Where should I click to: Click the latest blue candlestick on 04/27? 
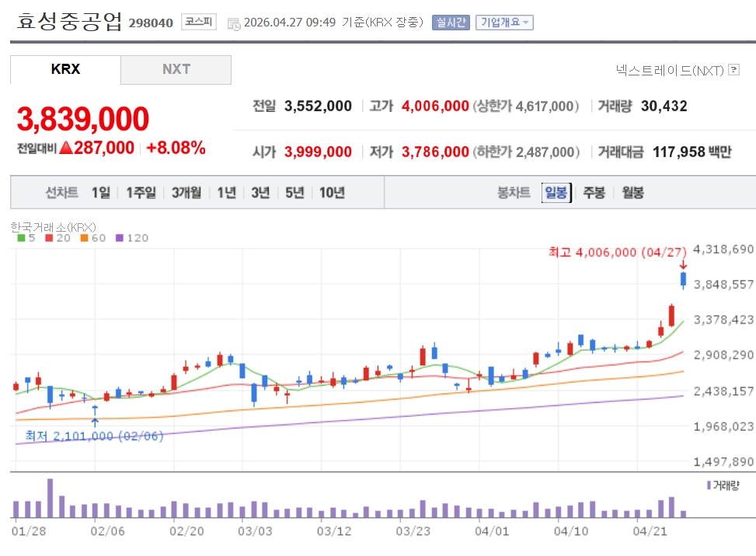(683, 279)
